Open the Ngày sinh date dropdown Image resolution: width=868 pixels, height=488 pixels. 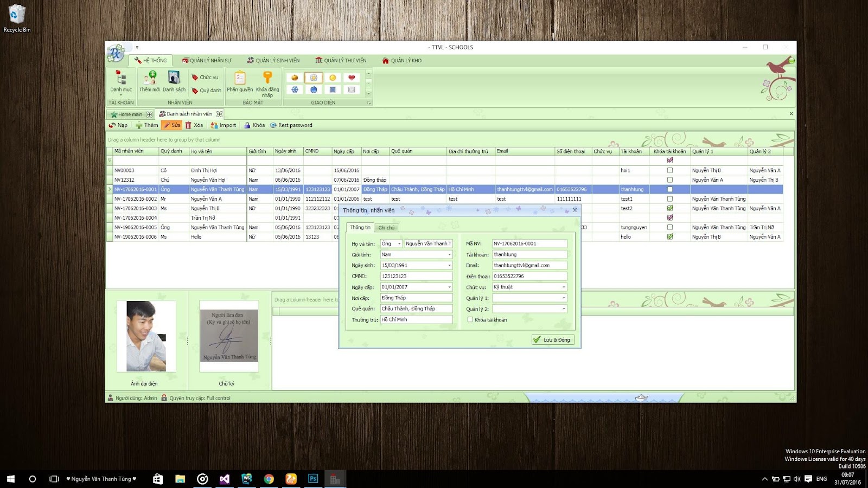click(x=449, y=266)
